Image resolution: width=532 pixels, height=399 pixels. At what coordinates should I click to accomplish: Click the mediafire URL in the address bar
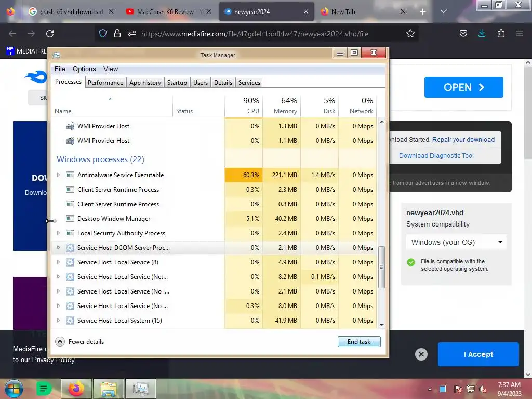tap(255, 34)
